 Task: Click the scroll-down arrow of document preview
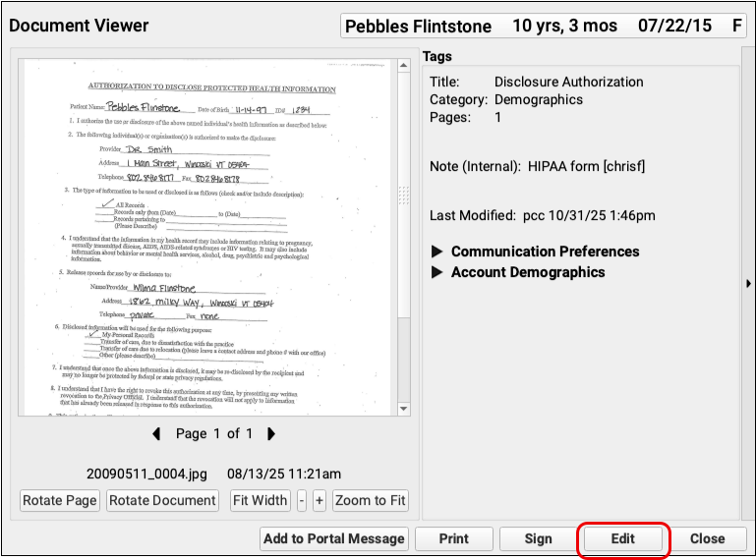pyautogui.click(x=402, y=409)
